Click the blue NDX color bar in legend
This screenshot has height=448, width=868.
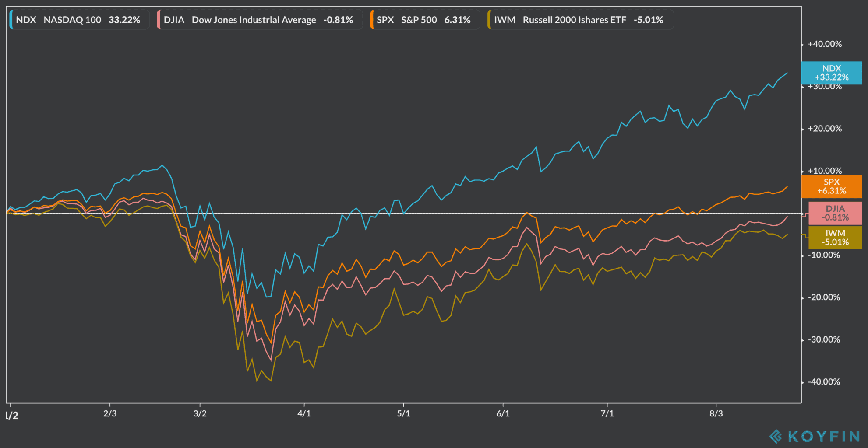click(x=11, y=20)
